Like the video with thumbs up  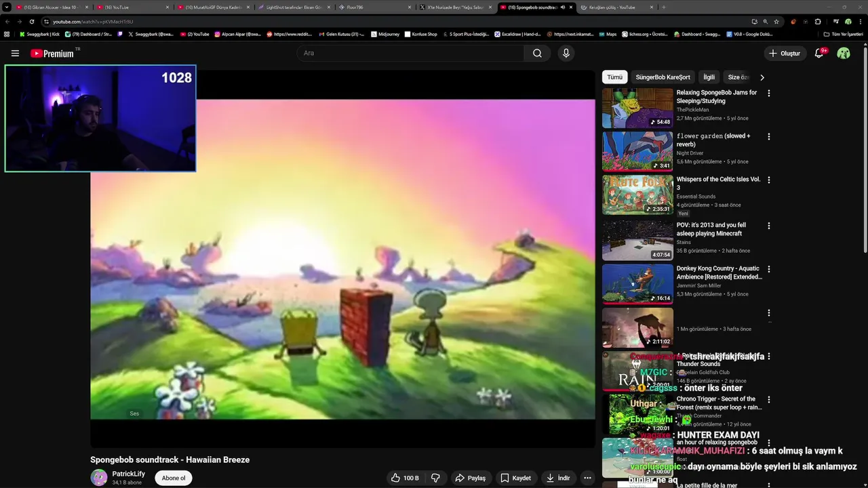coord(405,478)
